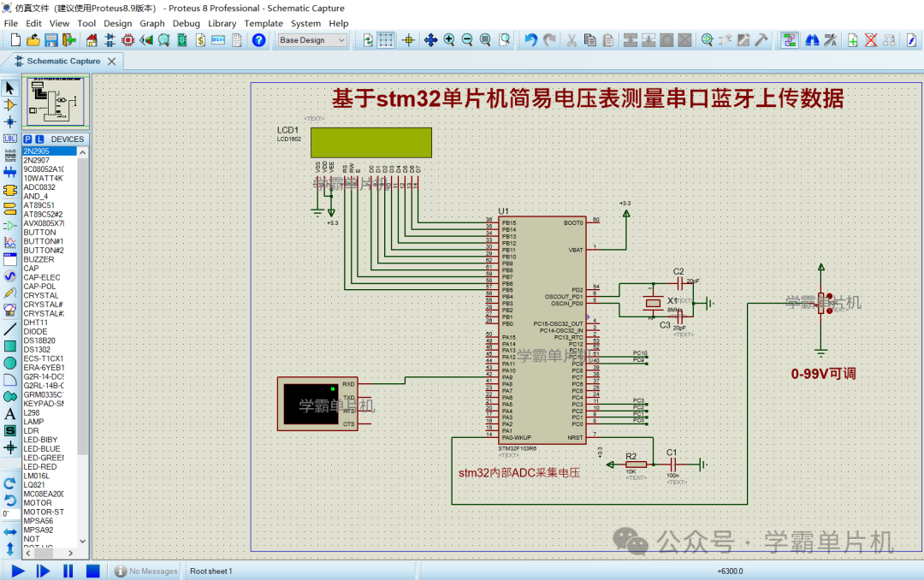Open a project using the folder icon
The image size is (924, 580).
coord(33,40)
